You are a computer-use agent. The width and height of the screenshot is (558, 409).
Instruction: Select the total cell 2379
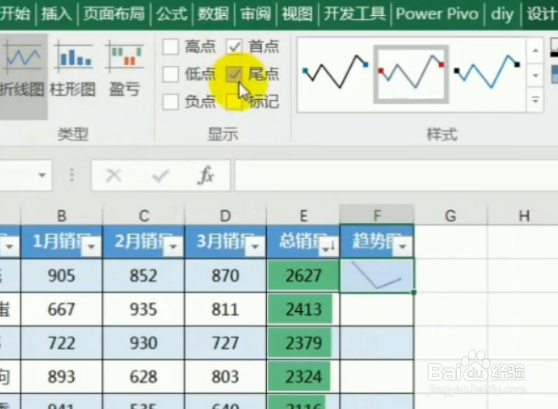(303, 343)
